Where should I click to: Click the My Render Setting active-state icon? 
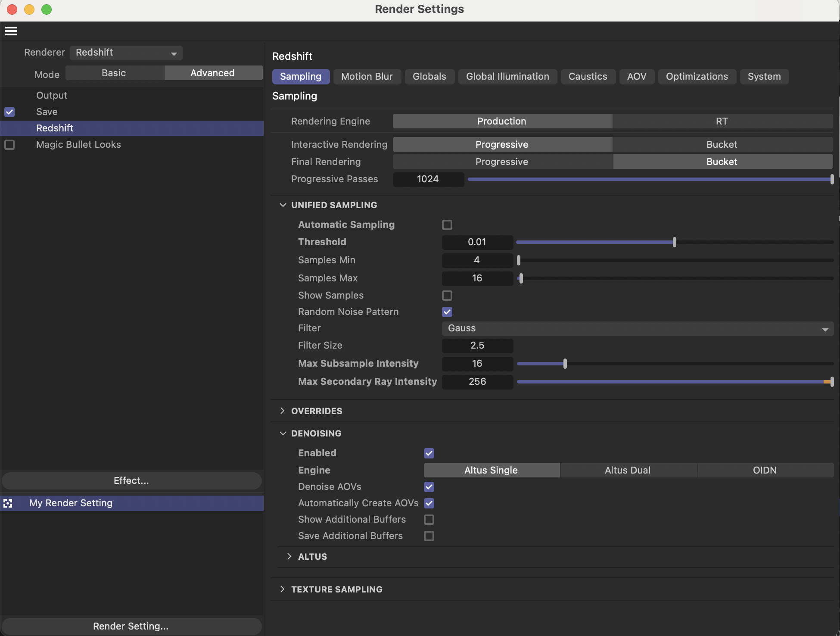click(8, 503)
